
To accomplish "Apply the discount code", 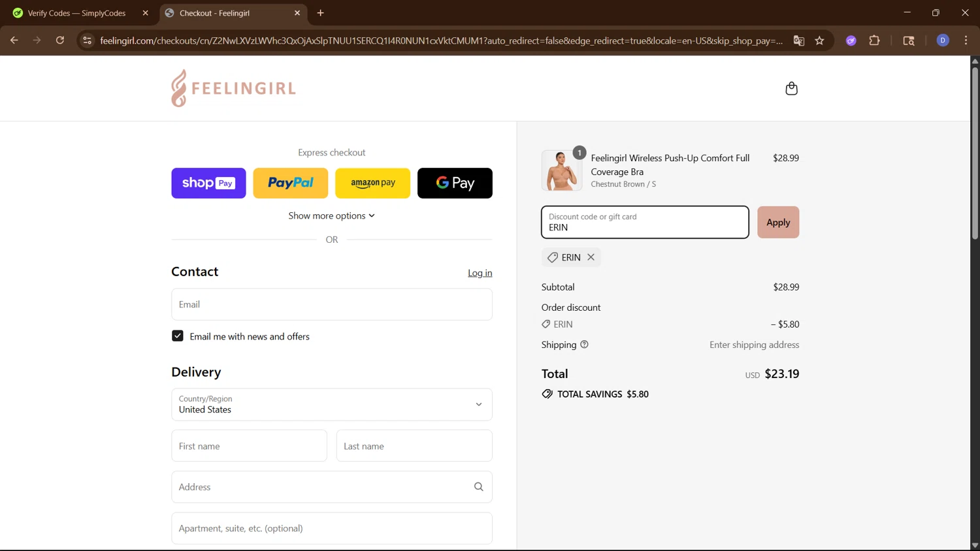I will click(x=778, y=222).
